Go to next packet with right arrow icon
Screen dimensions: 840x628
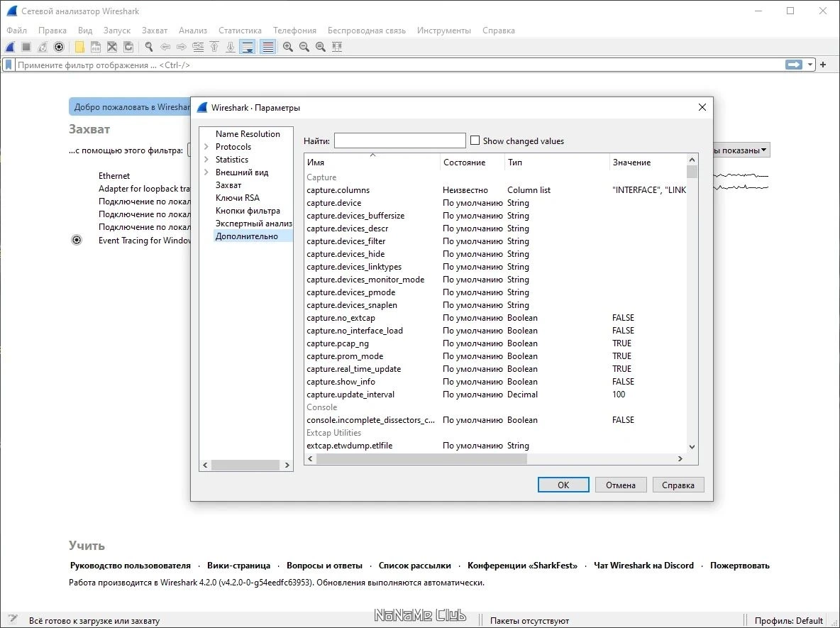182,47
